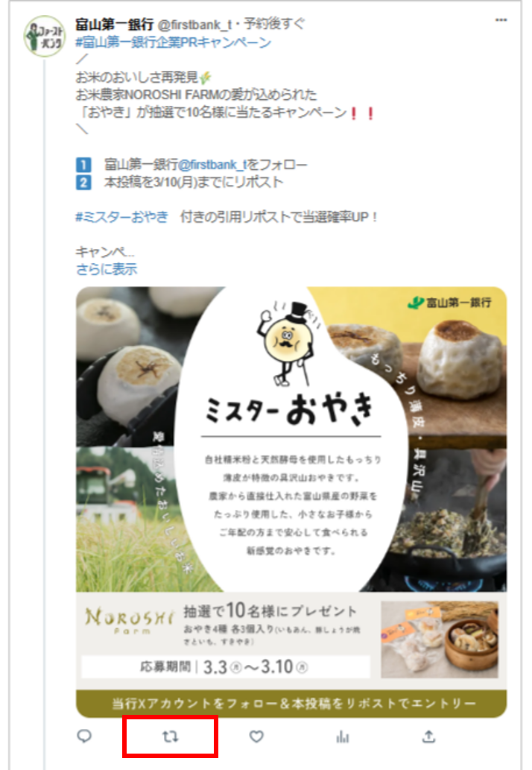The width and height of the screenshot is (532, 770).
Task: Click the NOROSHI Farm logo in the image
Action: (x=130, y=620)
